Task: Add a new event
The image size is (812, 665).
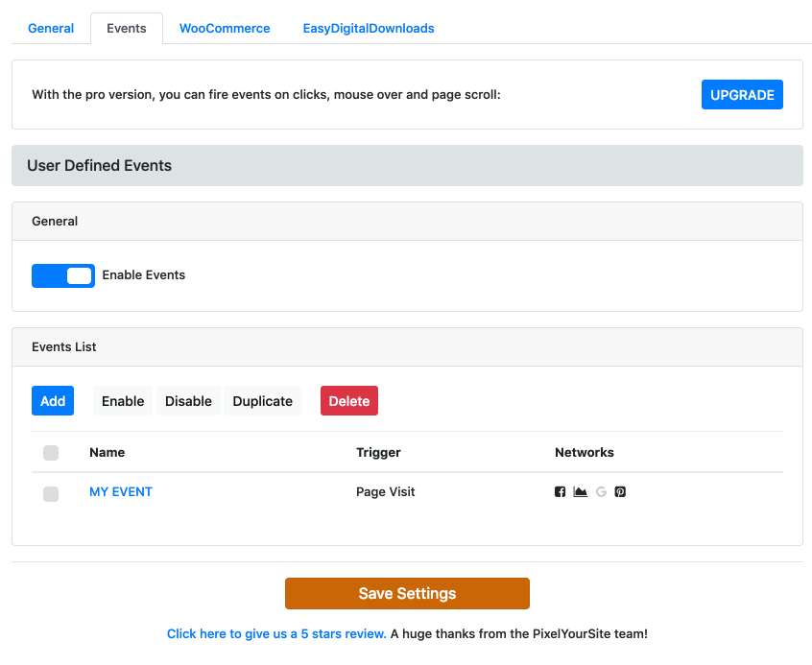Action: point(53,401)
